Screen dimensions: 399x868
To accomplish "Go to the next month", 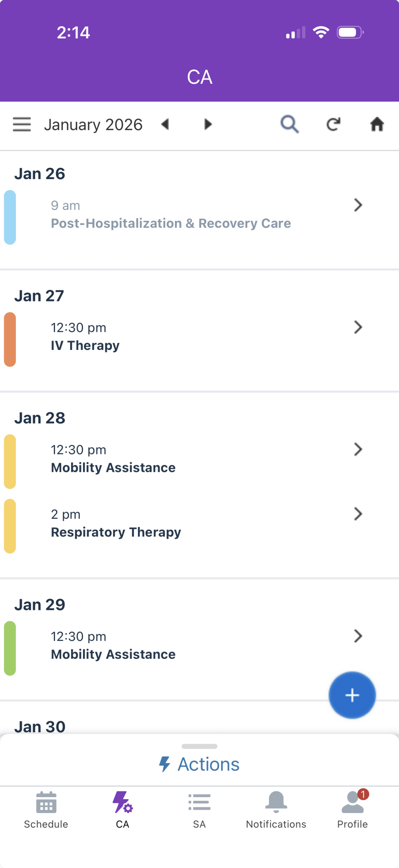I will [x=208, y=124].
